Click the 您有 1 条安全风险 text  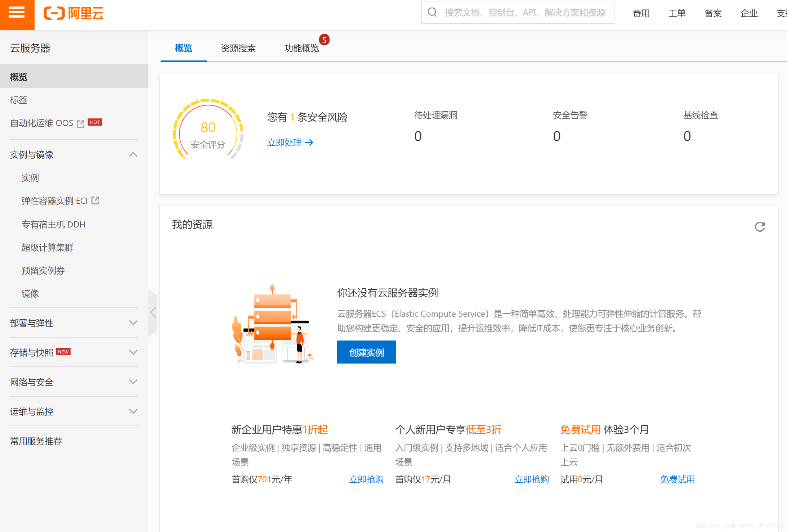(x=307, y=117)
